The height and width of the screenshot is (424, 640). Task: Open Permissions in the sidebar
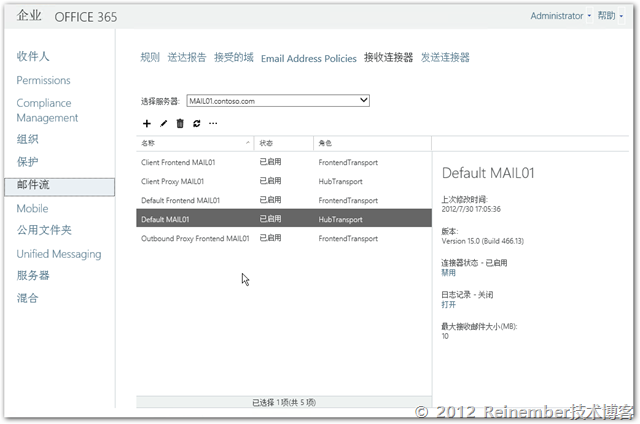43,80
